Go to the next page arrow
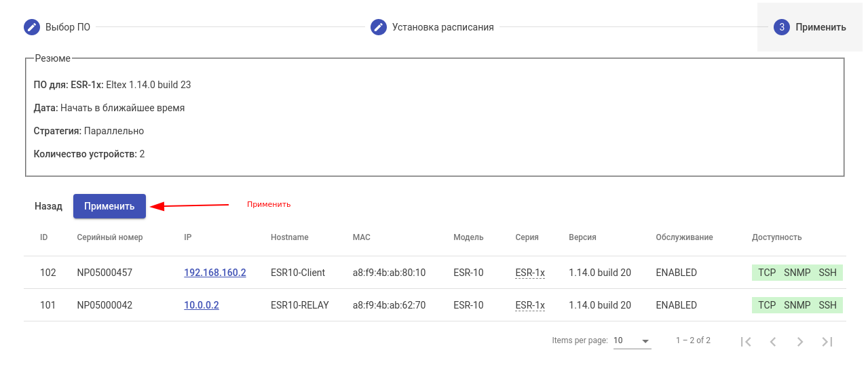 click(800, 341)
